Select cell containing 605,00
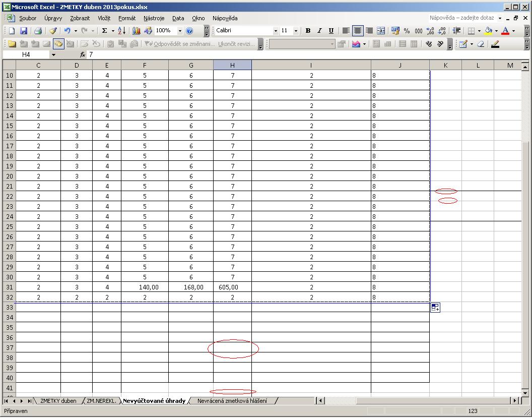The image size is (532, 418). (x=232, y=287)
